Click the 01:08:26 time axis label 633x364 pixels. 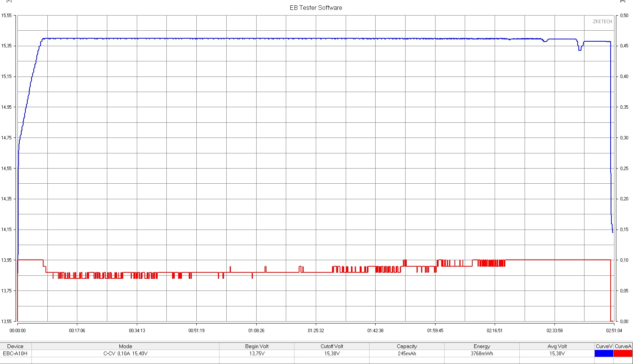coord(256,330)
